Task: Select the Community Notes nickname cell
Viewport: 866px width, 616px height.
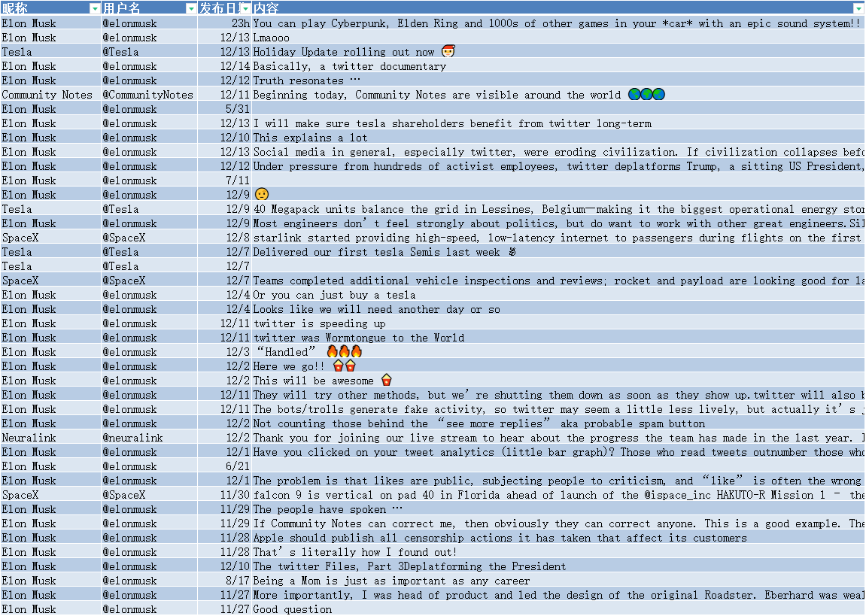Action: coord(51,95)
